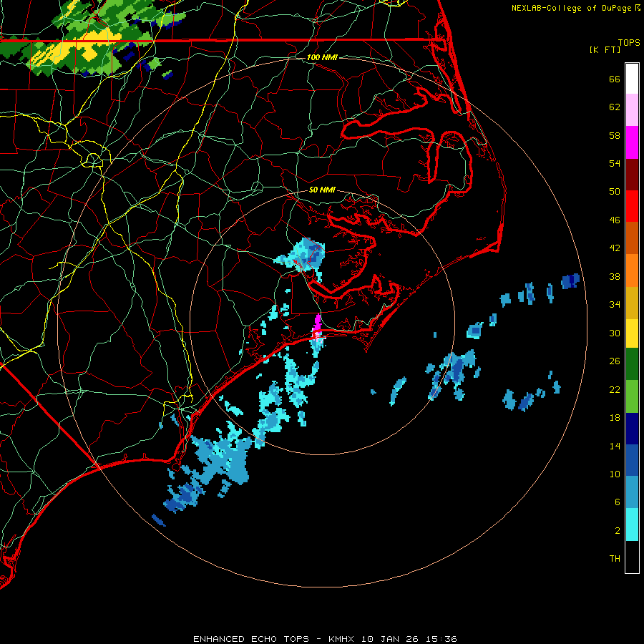Click the 'NEXLAB-College of DuPage' credit text

tap(571, 8)
